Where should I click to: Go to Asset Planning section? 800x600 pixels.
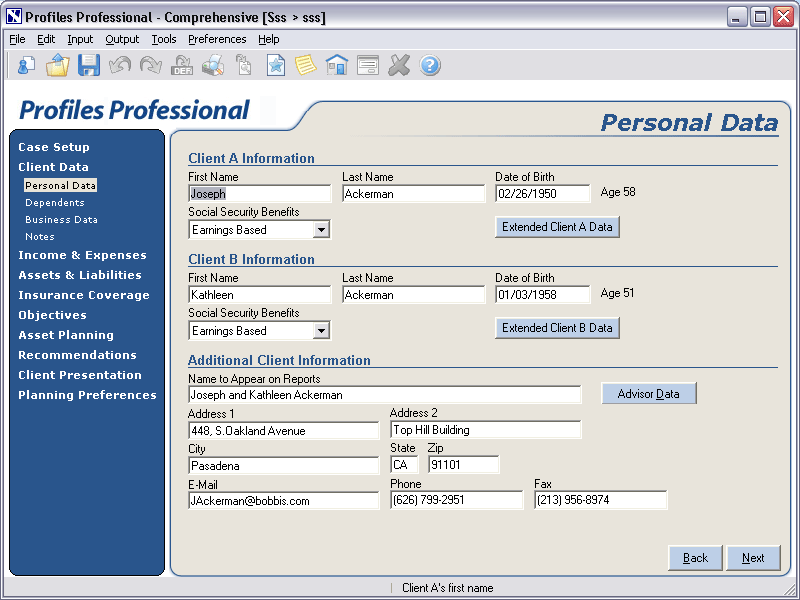tap(66, 335)
